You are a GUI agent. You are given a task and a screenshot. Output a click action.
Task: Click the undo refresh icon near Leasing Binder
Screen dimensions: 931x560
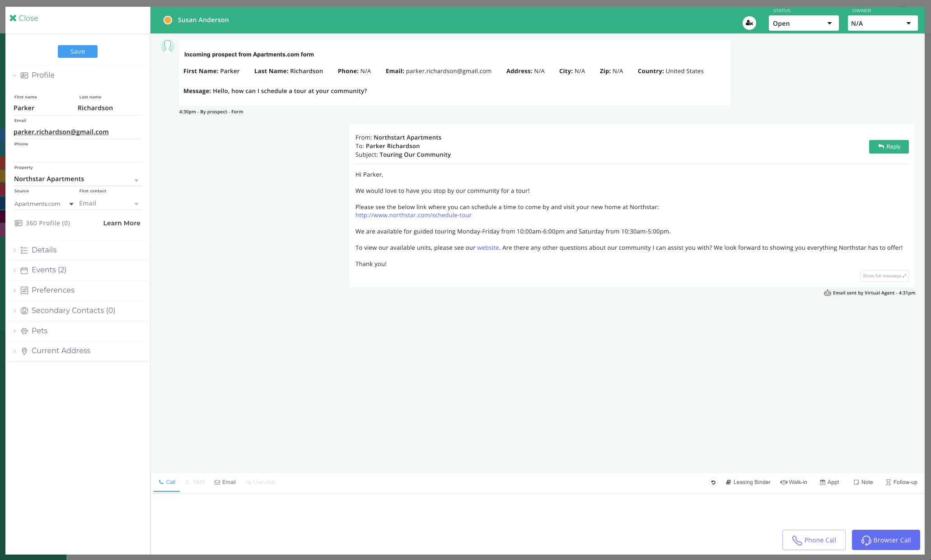(x=713, y=482)
